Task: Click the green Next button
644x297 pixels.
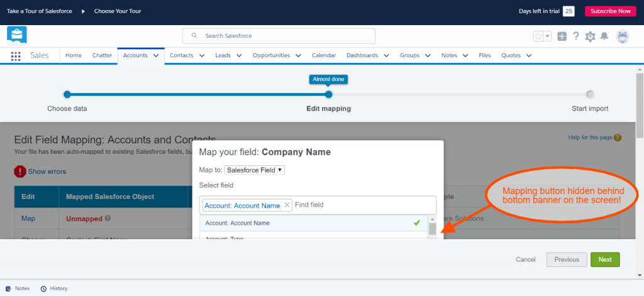Action: click(605, 259)
